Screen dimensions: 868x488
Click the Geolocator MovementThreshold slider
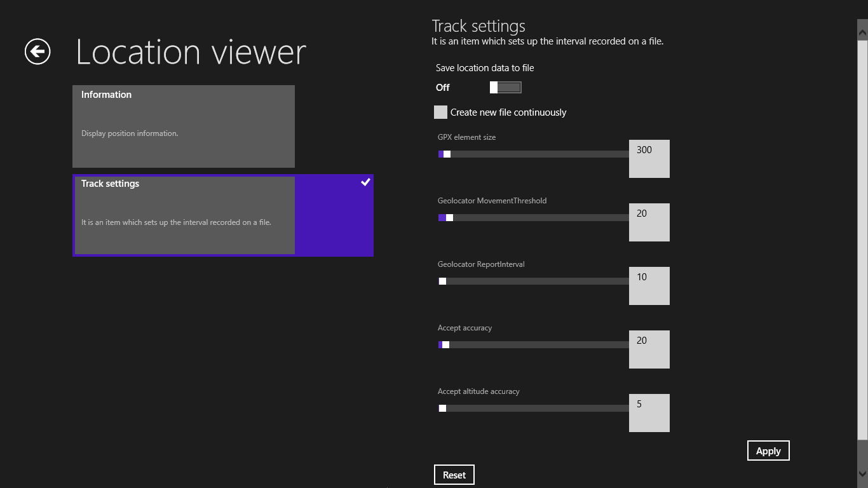click(533, 218)
